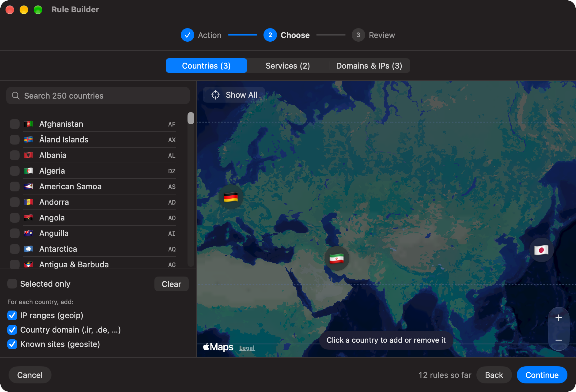576x392 pixels.
Task: Click the Review step number 3 circle
Action: [x=358, y=35]
